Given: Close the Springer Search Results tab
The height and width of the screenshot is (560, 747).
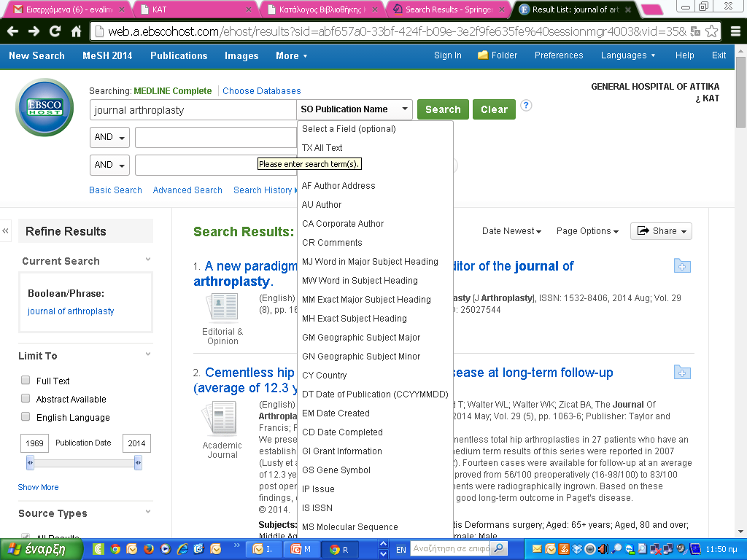Looking at the screenshot, I should tap(502, 9).
